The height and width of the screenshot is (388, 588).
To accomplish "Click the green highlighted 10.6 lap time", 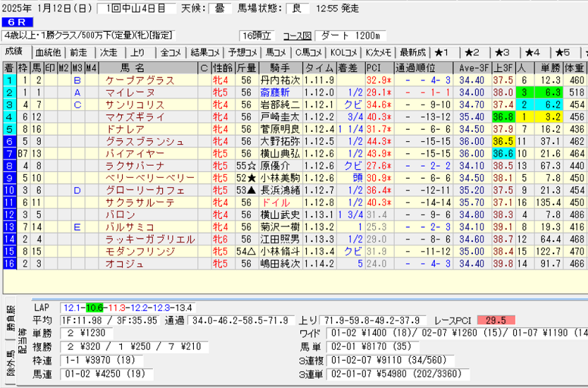I will (x=94, y=308).
